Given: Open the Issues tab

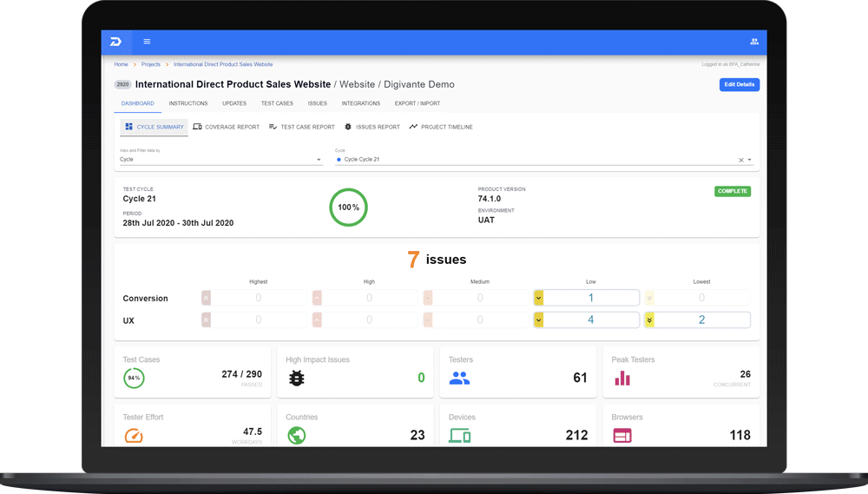Looking at the screenshot, I should pyautogui.click(x=317, y=103).
